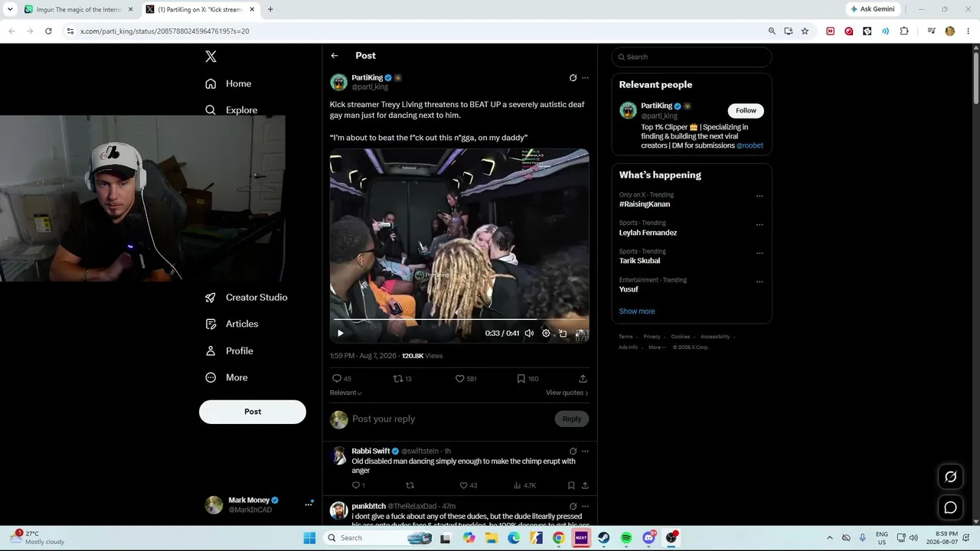Screen dimensions: 980x551
Task: Go to Home in the sidebar
Action: (x=228, y=83)
